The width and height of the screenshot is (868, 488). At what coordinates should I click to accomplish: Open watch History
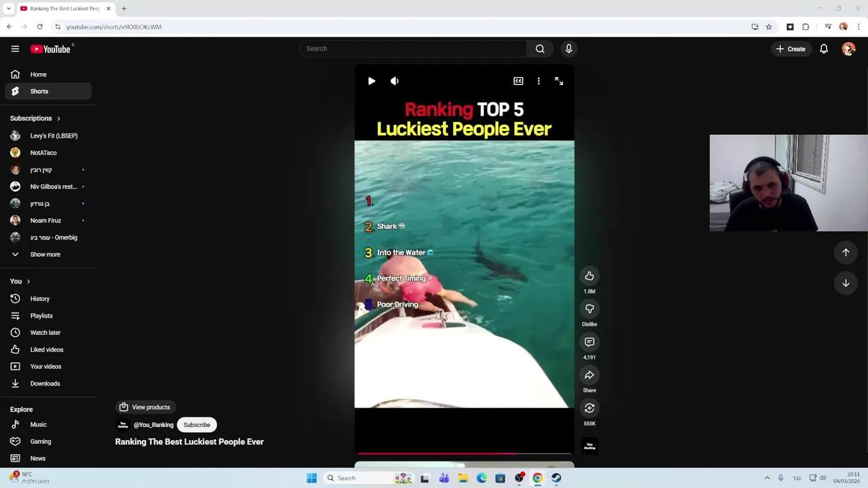[47, 299]
